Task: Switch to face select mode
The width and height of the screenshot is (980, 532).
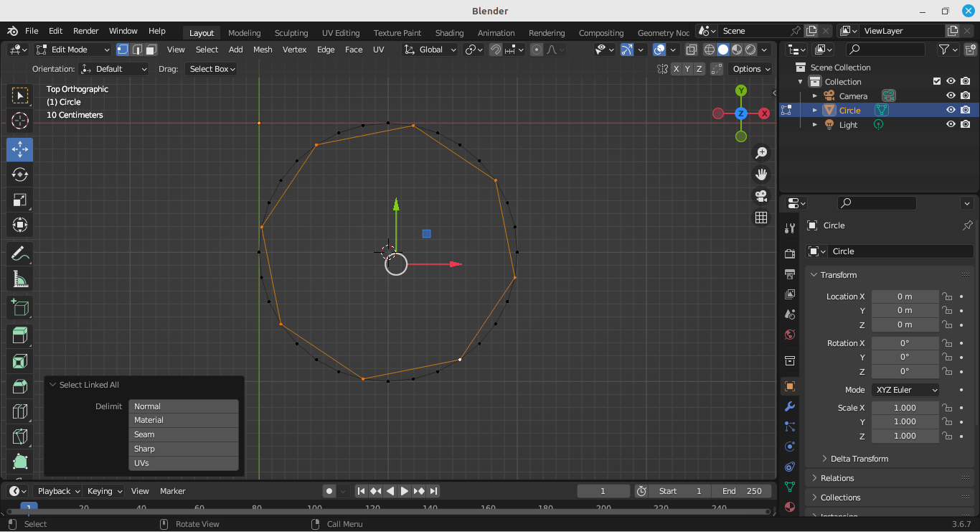Action: click(151, 50)
